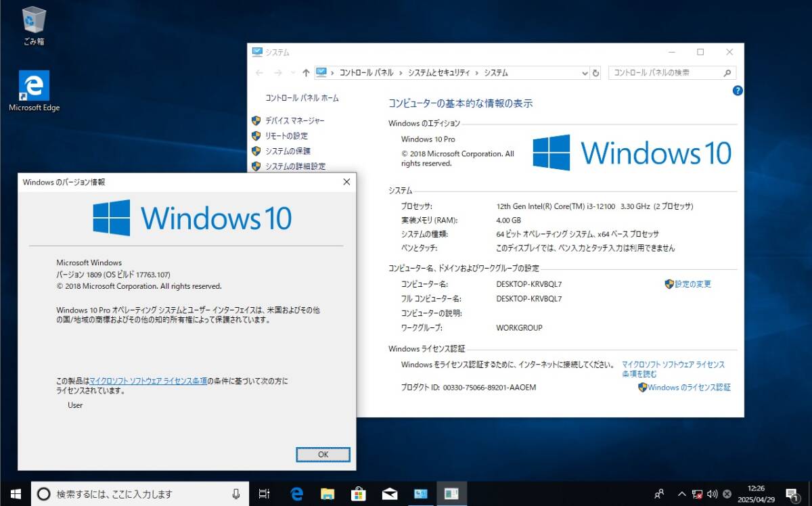The height and width of the screenshot is (506, 812).
Task: Click the installed memory value "4.00 GB"
Action: [509, 221]
